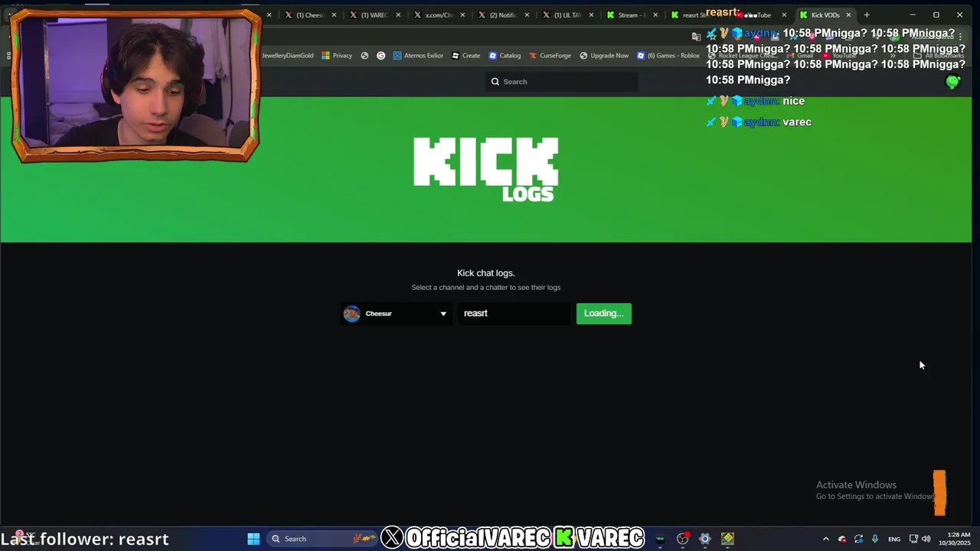Click the Windows taskbar Search box

tap(322, 539)
